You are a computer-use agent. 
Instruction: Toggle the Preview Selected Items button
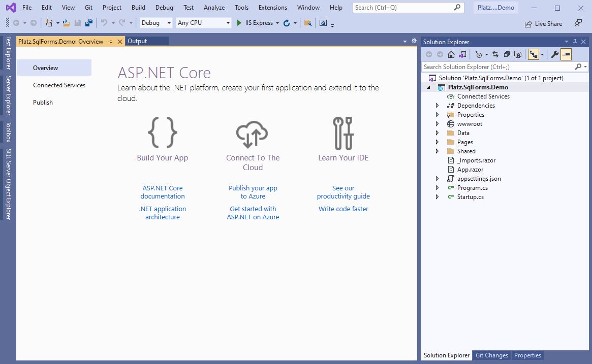pos(566,55)
